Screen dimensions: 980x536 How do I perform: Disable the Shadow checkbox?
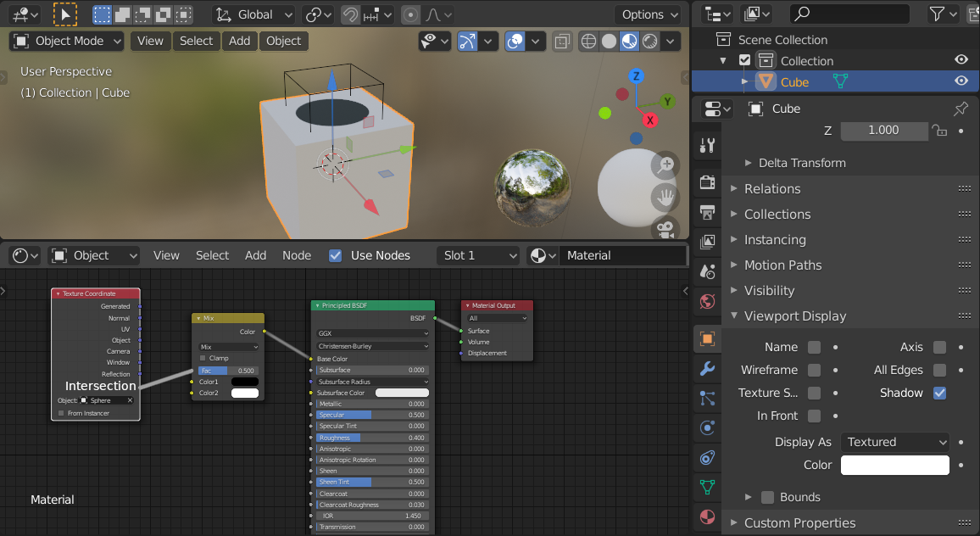click(939, 393)
